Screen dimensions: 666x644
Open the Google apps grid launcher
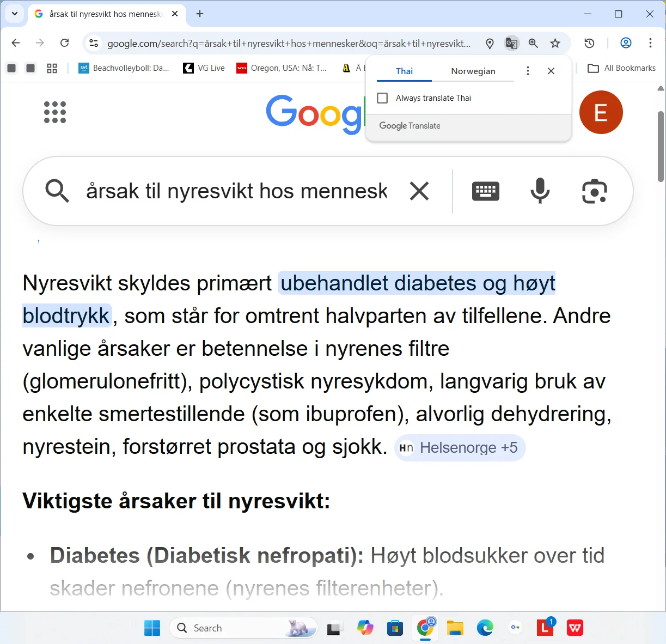click(54, 112)
